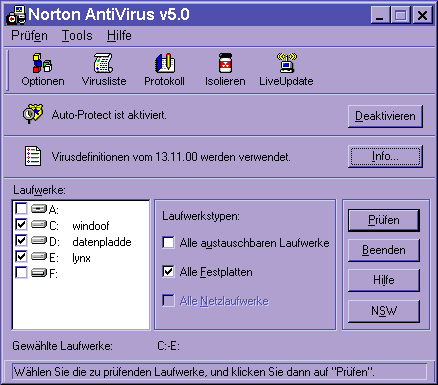Open the Prüfen menu

click(x=29, y=36)
